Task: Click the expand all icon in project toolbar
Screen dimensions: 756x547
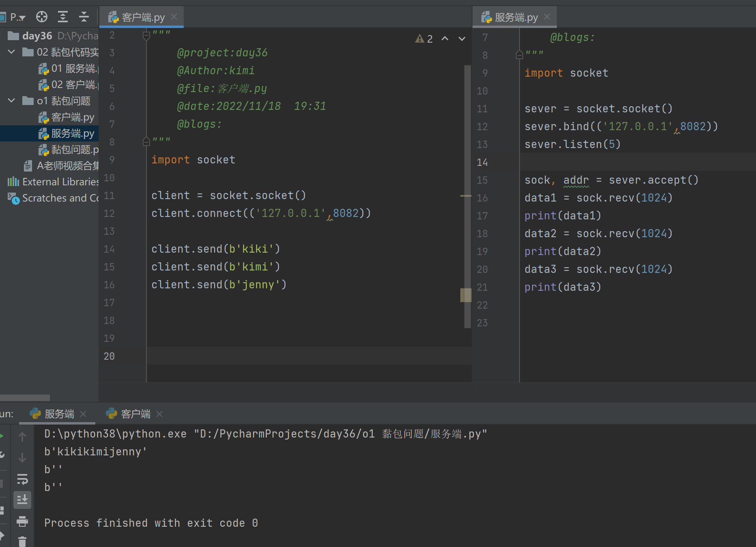Action: pos(63,17)
